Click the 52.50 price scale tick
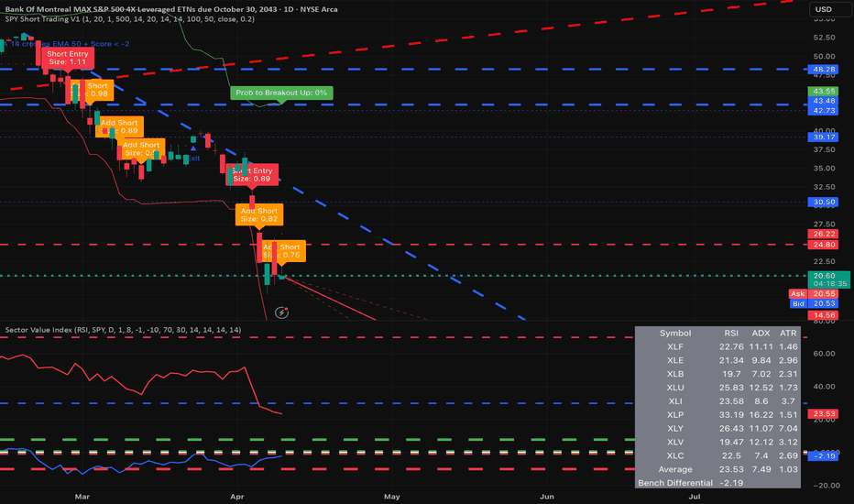 click(x=824, y=38)
